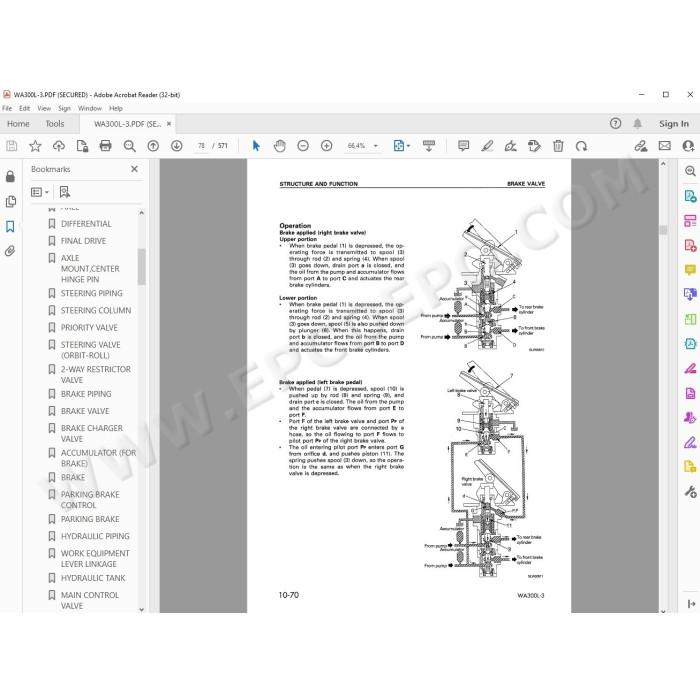Jump to MAIN CONTROL VALVE bookmark
This screenshot has height=700, width=700.
(x=90, y=600)
